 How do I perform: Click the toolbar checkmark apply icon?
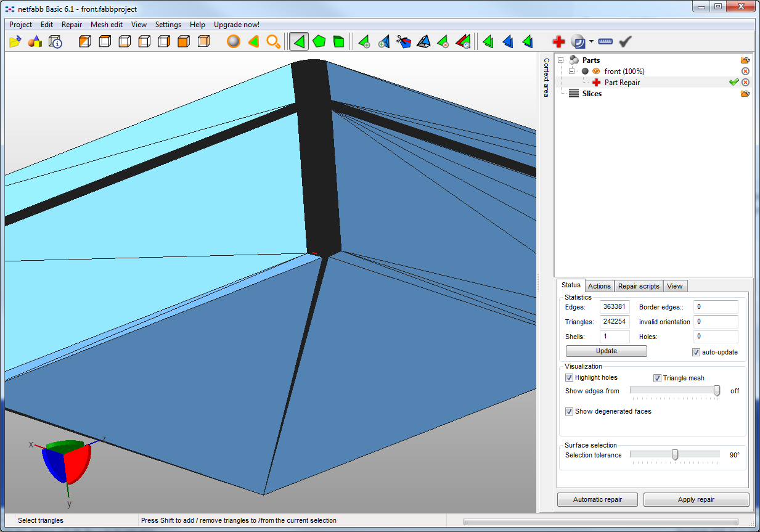point(626,42)
